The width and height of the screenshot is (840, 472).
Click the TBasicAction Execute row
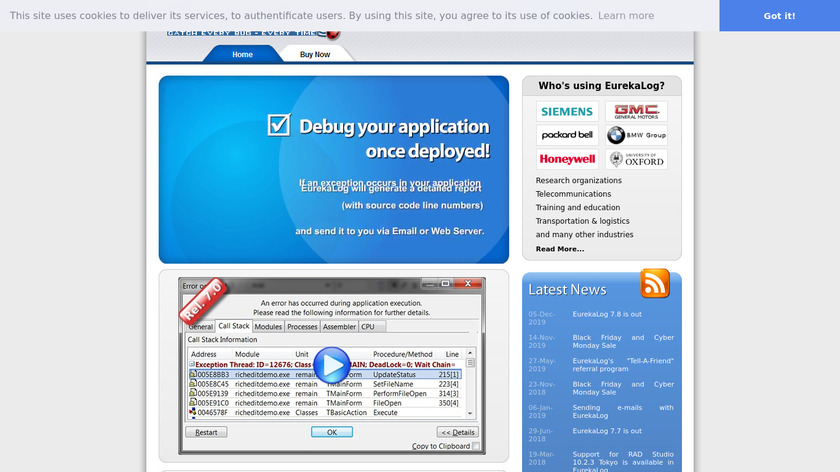(325, 413)
